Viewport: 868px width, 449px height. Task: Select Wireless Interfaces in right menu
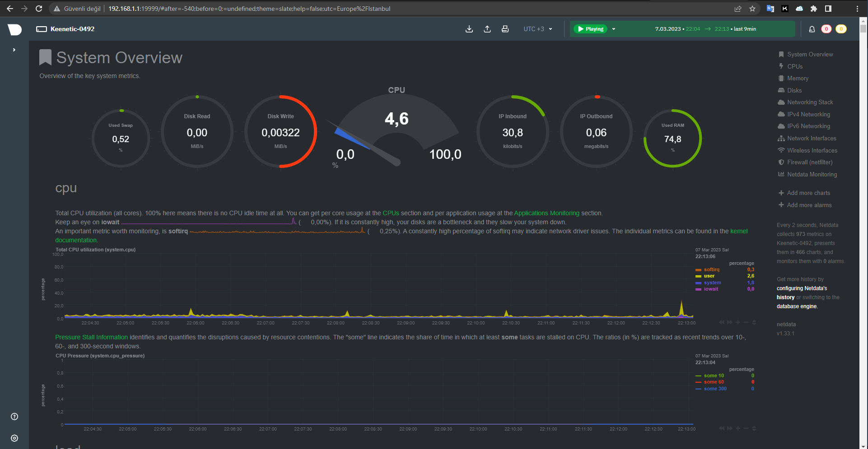tap(812, 150)
